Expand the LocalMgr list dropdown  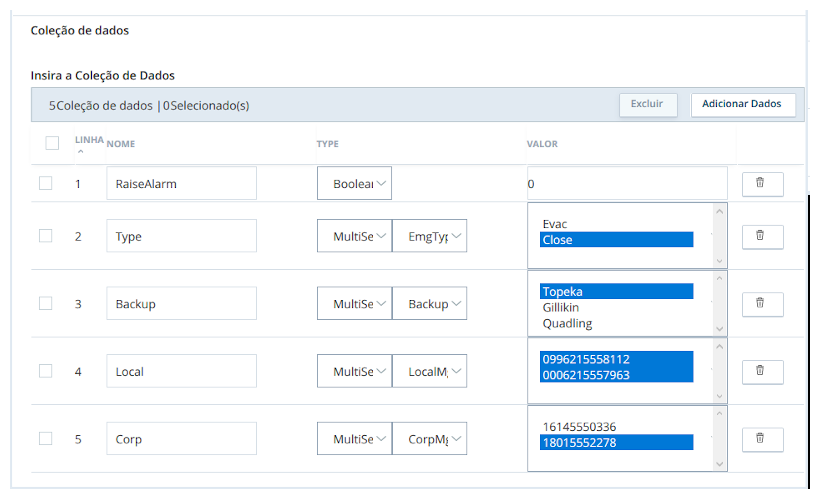click(x=429, y=371)
